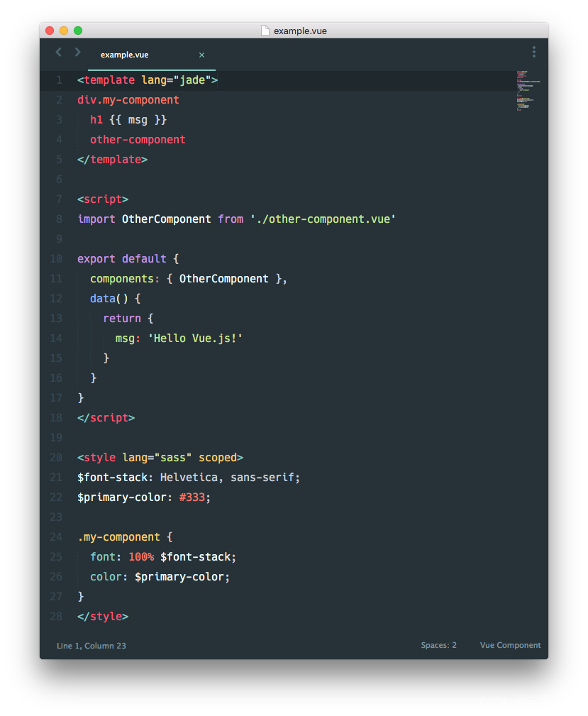Screen dimensions: 588x716
Task: Open the three-dot overflow menu
Action: coord(533,52)
